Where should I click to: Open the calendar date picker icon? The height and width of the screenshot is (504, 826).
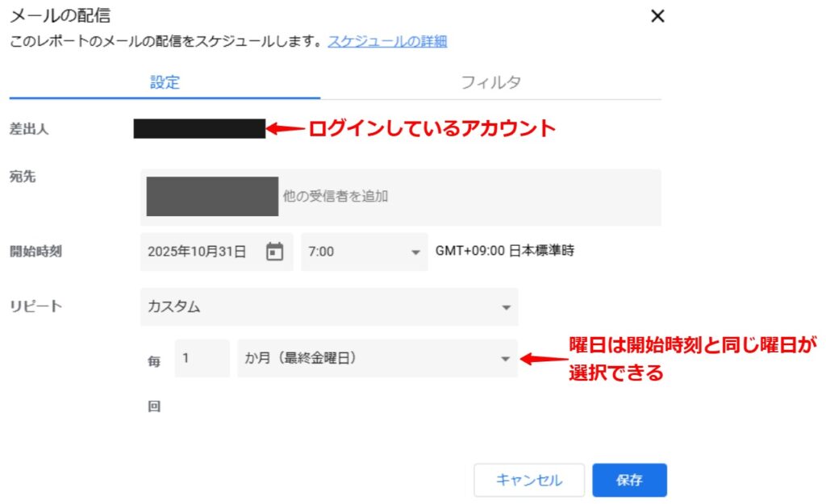(274, 252)
